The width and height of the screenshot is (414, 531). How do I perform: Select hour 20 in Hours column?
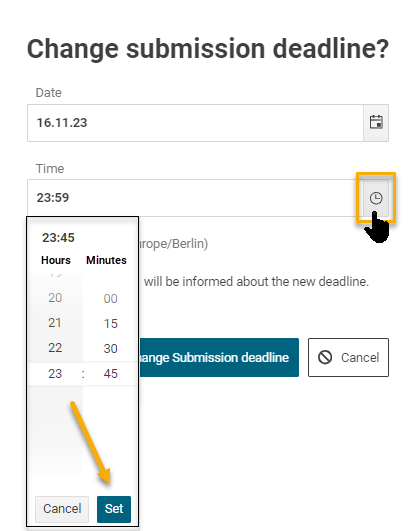point(55,298)
